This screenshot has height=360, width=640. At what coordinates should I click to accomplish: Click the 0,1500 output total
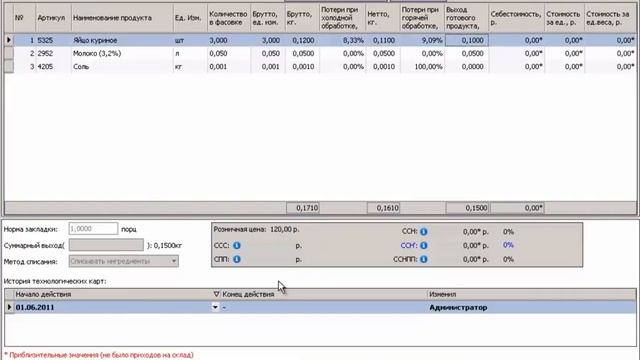point(467,208)
